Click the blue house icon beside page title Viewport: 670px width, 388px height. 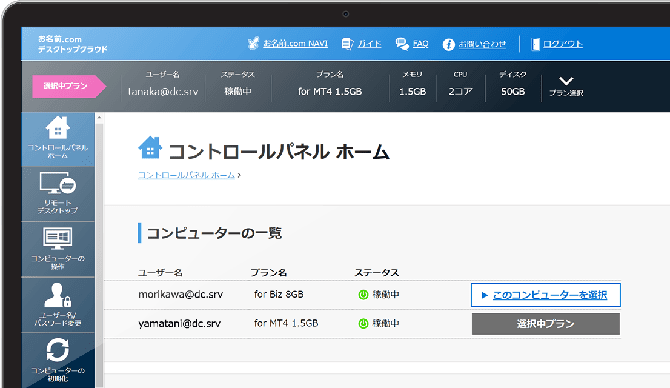(x=150, y=147)
